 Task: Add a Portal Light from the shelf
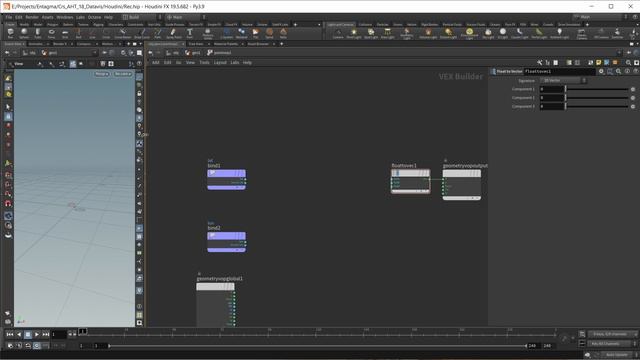[x=539, y=33]
